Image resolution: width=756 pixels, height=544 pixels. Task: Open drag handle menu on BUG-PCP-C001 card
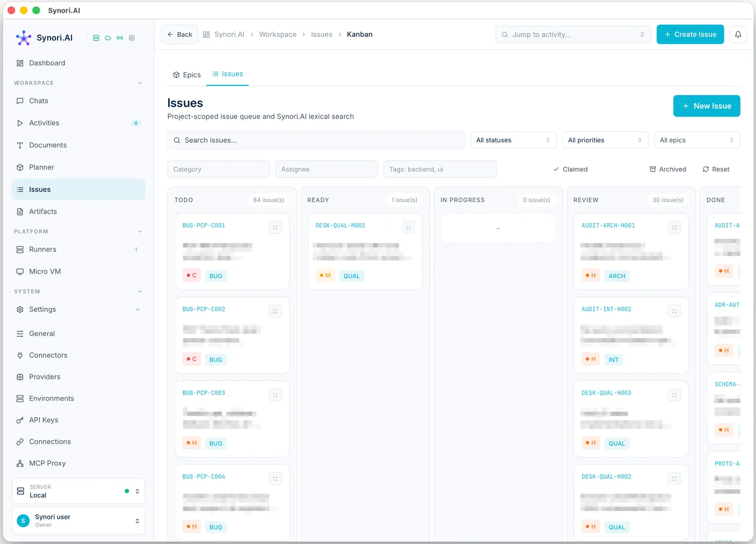pos(275,228)
